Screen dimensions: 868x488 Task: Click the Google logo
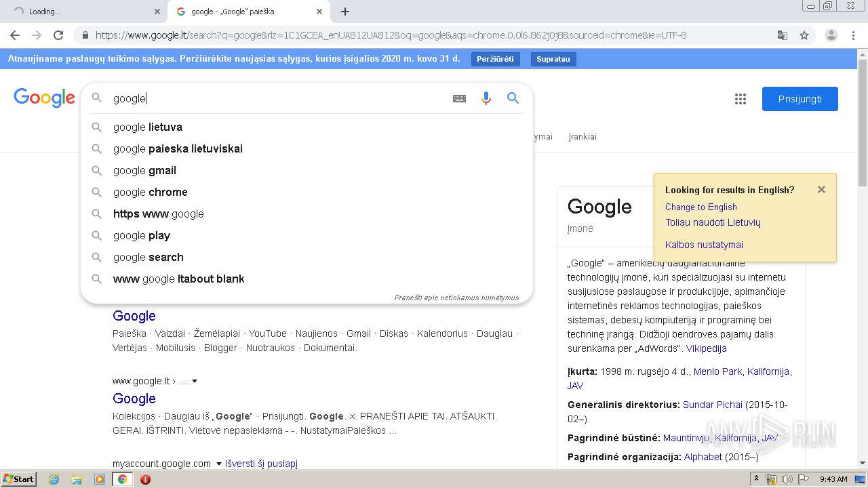[44, 98]
